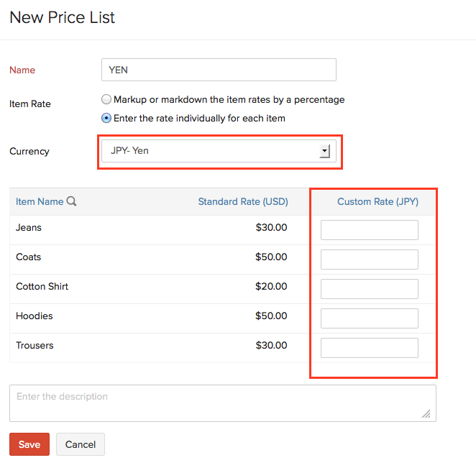Click the custom rate field for Hoodies
Viewport: 476px width, 473px height.
(x=370, y=318)
